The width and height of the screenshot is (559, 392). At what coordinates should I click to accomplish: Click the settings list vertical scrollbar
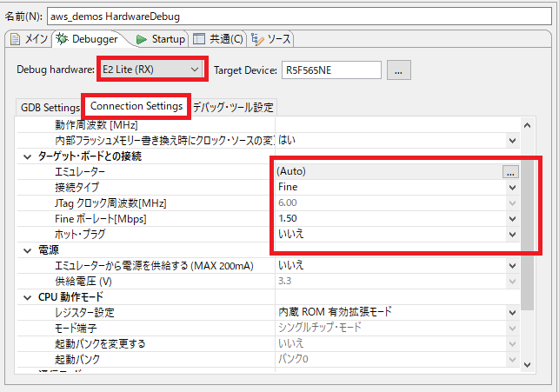pyautogui.click(x=527, y=217)
